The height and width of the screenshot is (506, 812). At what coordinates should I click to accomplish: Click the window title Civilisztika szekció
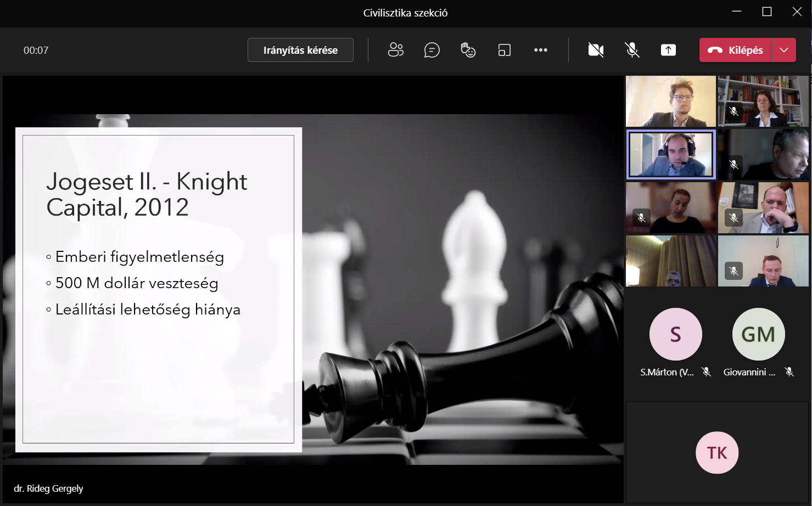click(405, 13)
